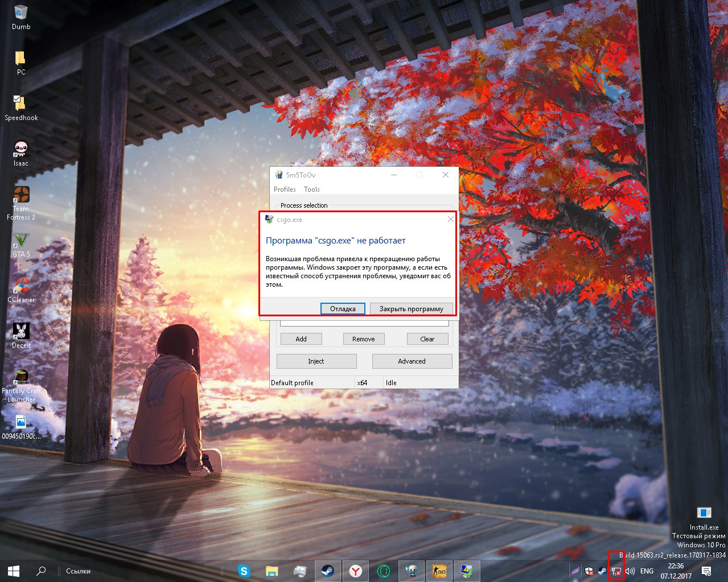
Task: Open Steam from the taskbar
Action: [x=327, y=571]
